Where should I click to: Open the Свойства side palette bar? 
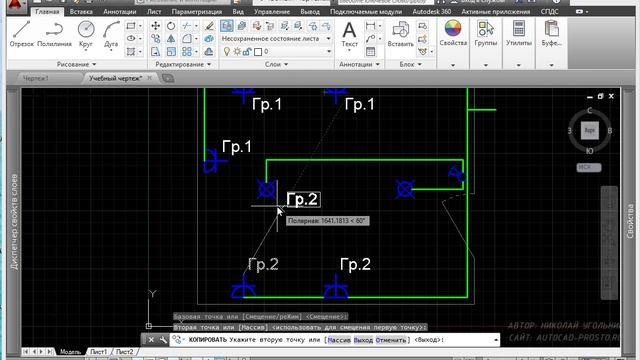pos(630,221)
